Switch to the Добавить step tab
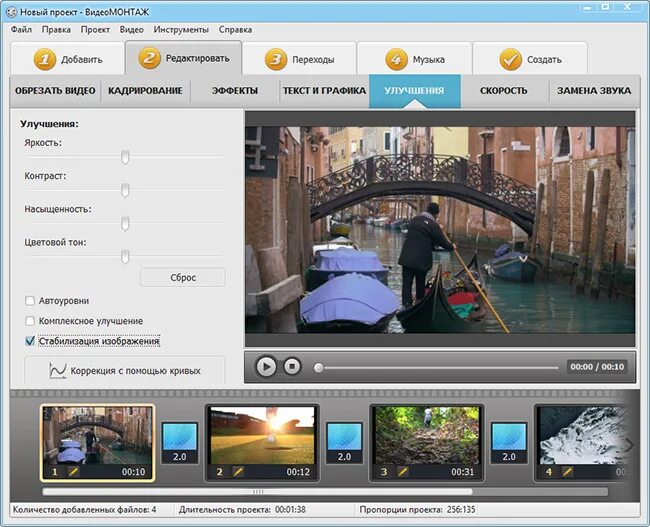 pyautogui.click(x=68, y=59)
